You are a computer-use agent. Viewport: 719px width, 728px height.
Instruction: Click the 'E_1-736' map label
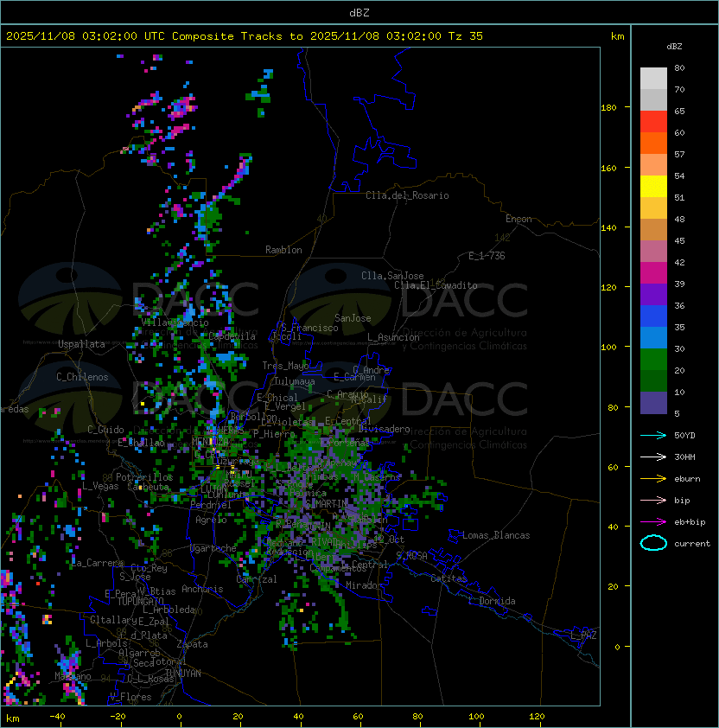coord(487,256)
